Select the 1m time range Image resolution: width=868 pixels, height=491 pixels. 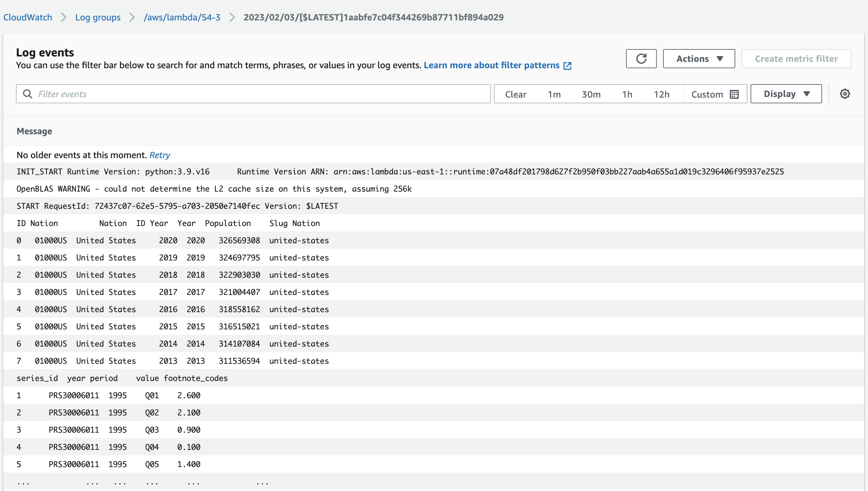(x=554, y=94)
